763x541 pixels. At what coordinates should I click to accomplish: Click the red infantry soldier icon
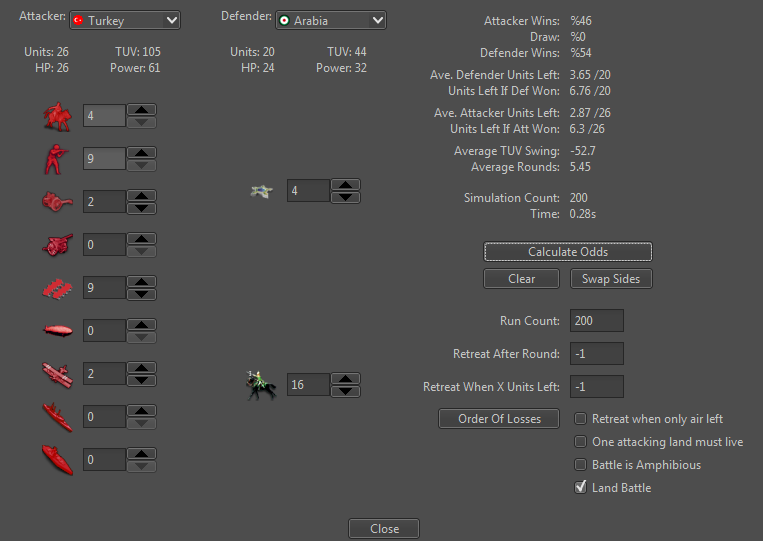[x=54, y=159]
